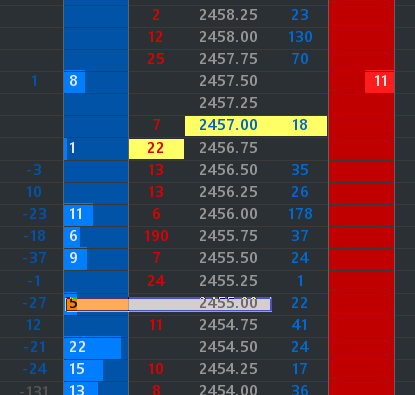Click the -37 delta value at 2455.50
Image resolution: width=415 pixels, height=395 pixels.
[x=35, y=258]
